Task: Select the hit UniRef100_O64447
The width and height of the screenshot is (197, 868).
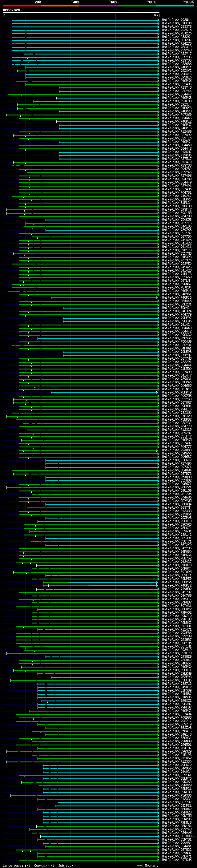Action: click(176, 94)
